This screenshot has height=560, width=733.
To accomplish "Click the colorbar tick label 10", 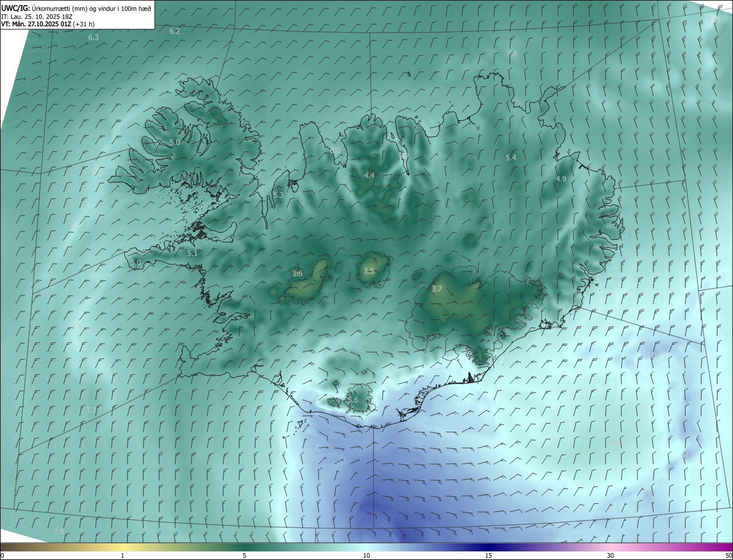I will coord(366,555).
